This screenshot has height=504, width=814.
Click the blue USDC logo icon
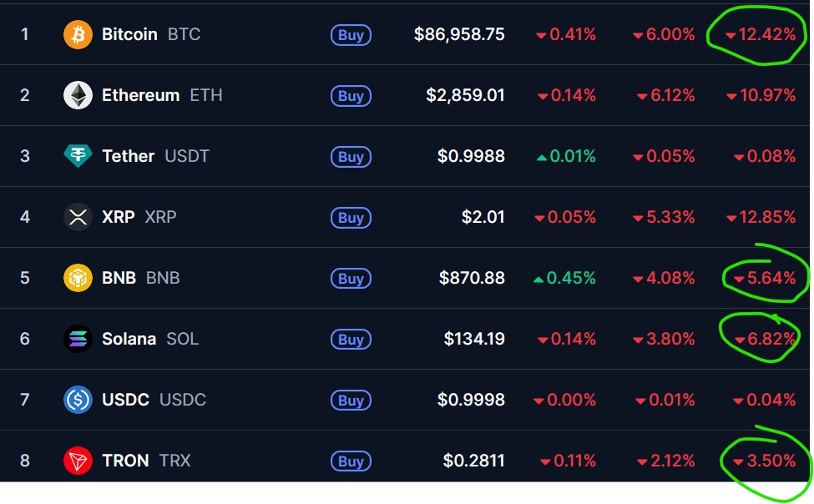[x=78, y=400]
